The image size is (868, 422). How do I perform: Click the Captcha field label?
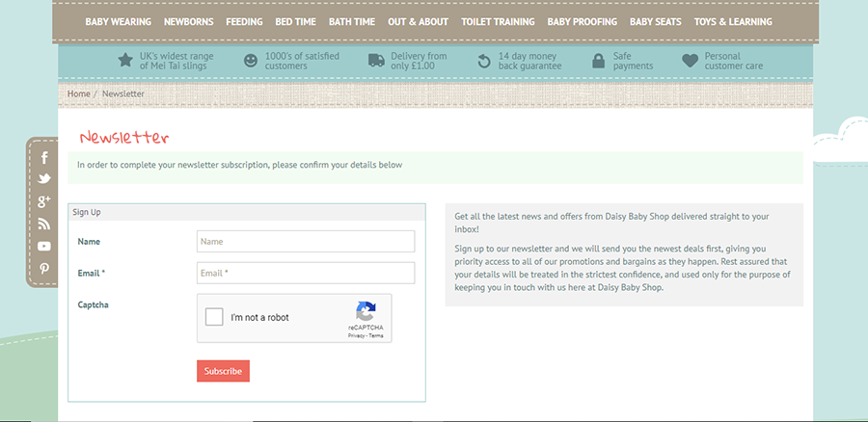(93, 304)
